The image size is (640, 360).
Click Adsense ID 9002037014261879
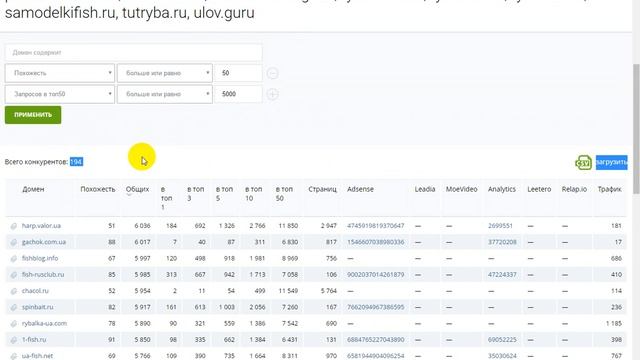point(376,275)
